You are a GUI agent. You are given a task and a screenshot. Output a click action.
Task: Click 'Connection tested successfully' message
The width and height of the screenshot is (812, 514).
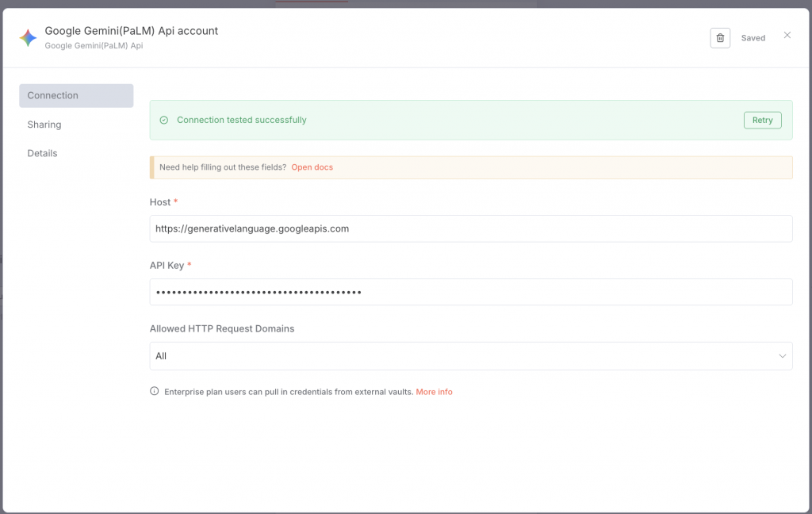[x=242, y=121]
